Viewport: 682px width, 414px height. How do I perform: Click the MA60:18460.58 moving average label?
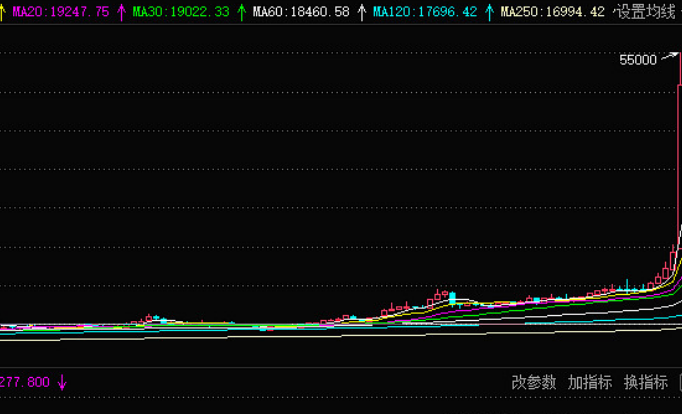click(x=301, y=12)
